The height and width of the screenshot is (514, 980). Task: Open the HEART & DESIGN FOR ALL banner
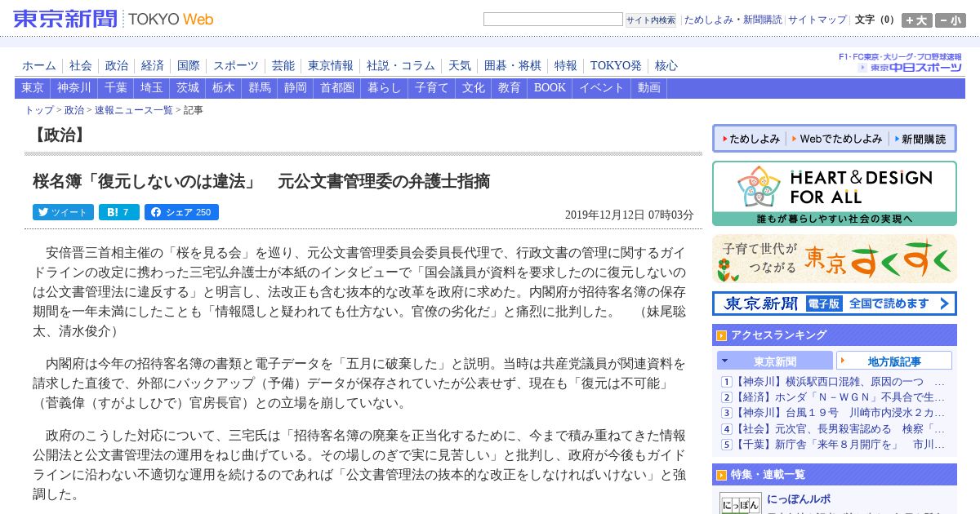pyautogui.click(x=835, y=193)
